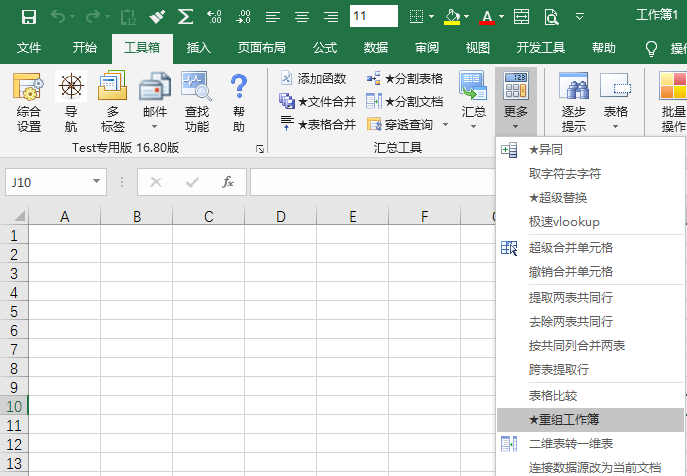Image resolution: width=687 pixels, height=476 pixels.
Task: Click the ★文件合并 button
Action: (317, 101)
